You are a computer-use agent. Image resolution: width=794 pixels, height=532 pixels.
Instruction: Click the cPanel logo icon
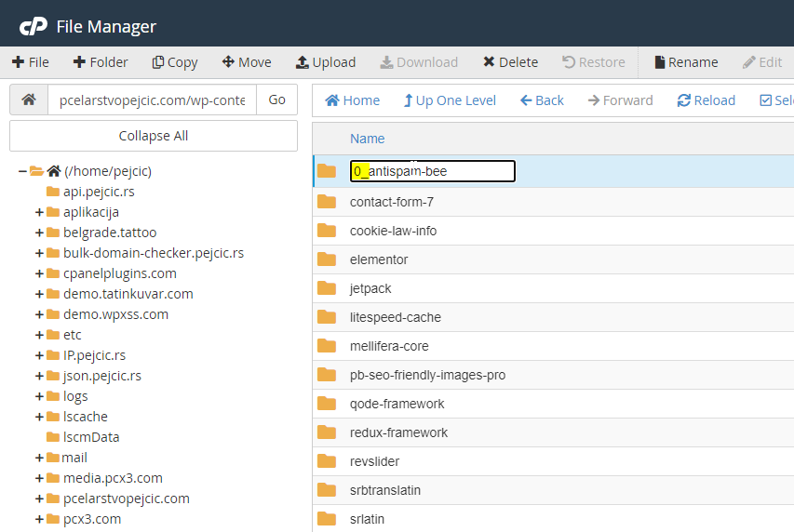(34, 26)
